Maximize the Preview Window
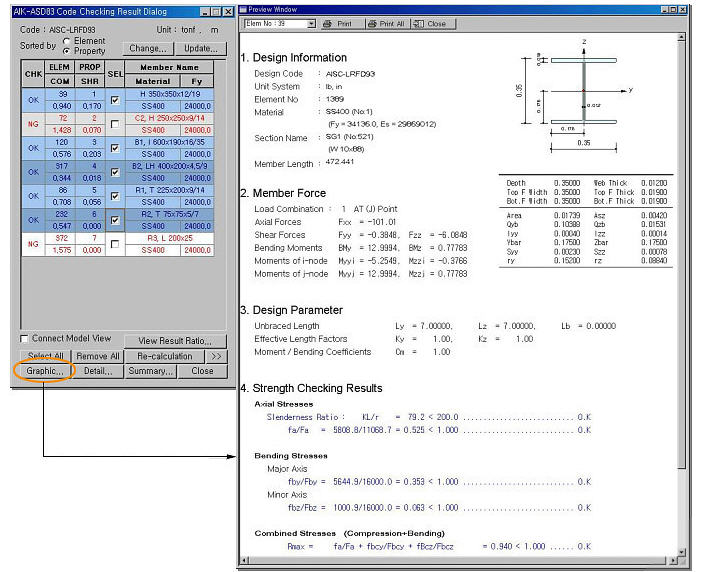Image resolution: width=708 pixels, height=572 pixels. pyautogui.click(x=673, y=9)
